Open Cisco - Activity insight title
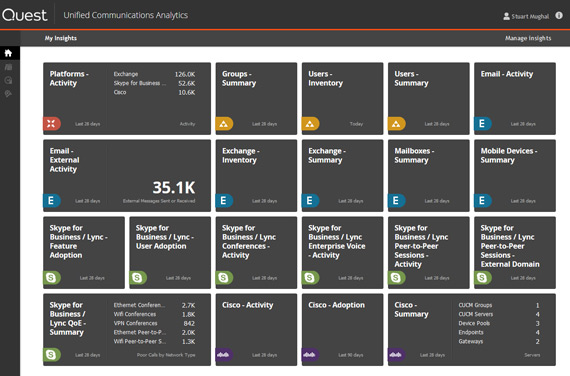 coord(248,305)
